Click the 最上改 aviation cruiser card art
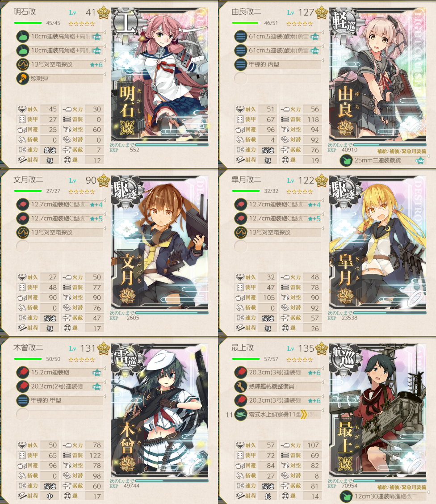 click(378, 411)
